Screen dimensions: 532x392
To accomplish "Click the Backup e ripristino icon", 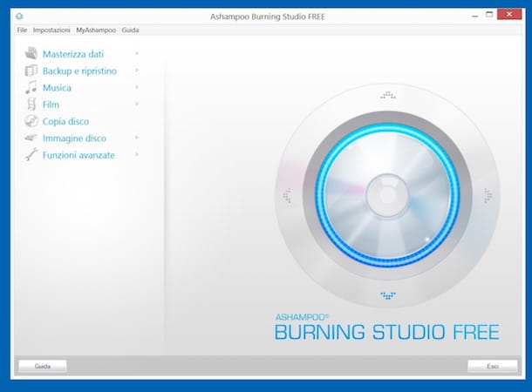I will click(x=31, y=71).
